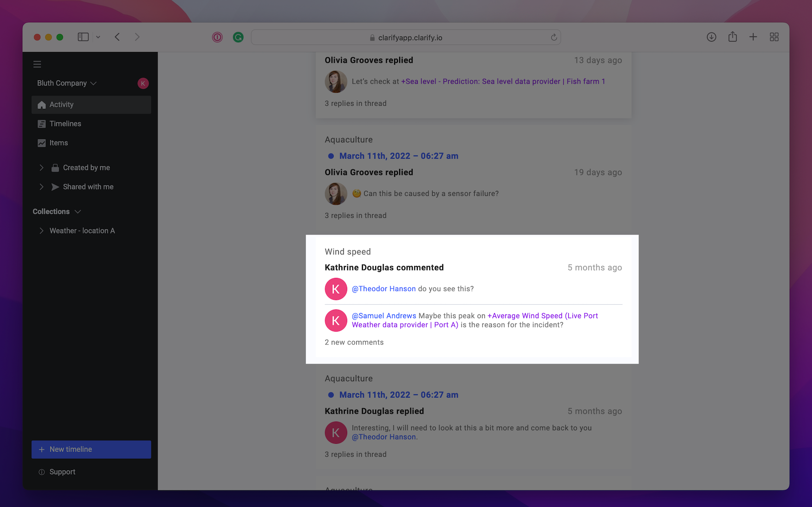Click the Safari share icon
This screenshot has height=507, width=812.
click(x=733, y=37)
